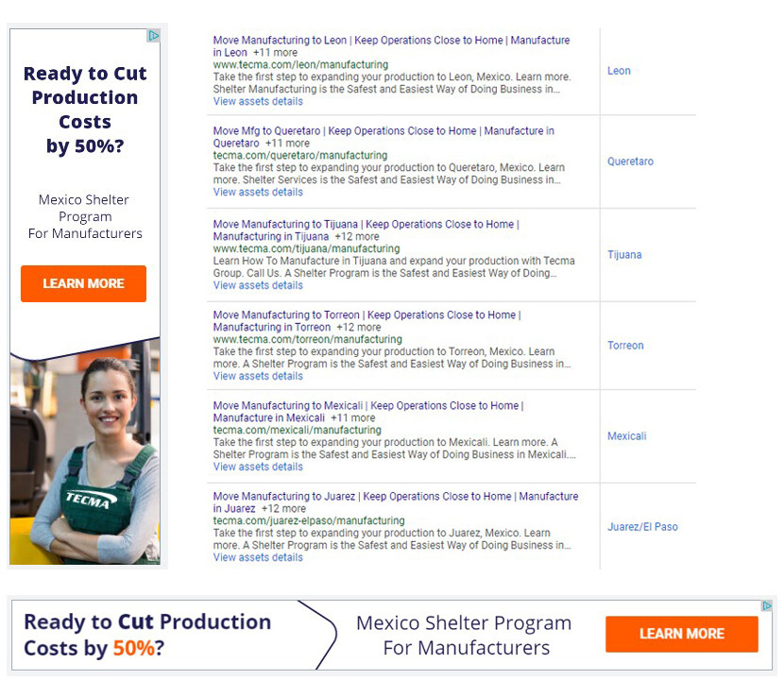Select the Leon ad group link
The image size is (784, 697).
619,71
